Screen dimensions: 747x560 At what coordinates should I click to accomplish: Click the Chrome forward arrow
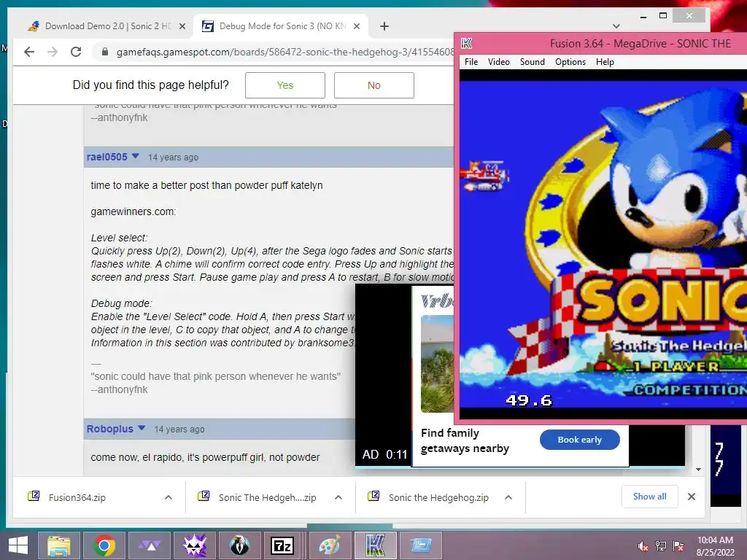(53, 52)
